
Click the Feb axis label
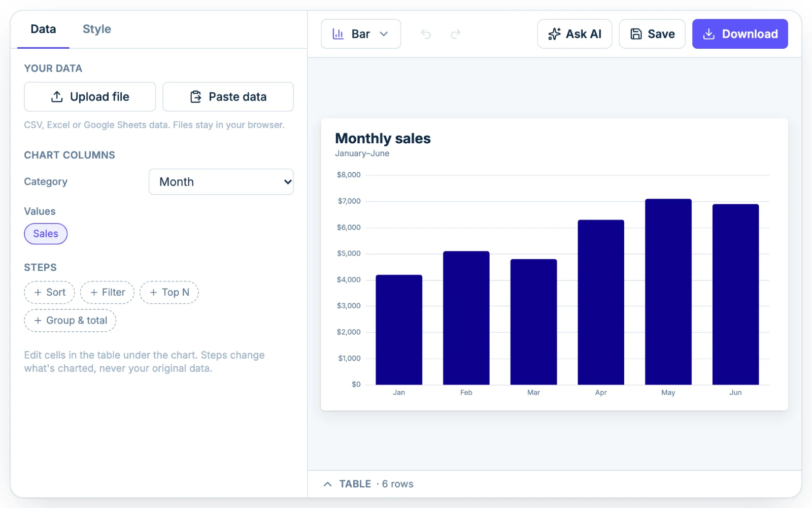click(466, 393)
